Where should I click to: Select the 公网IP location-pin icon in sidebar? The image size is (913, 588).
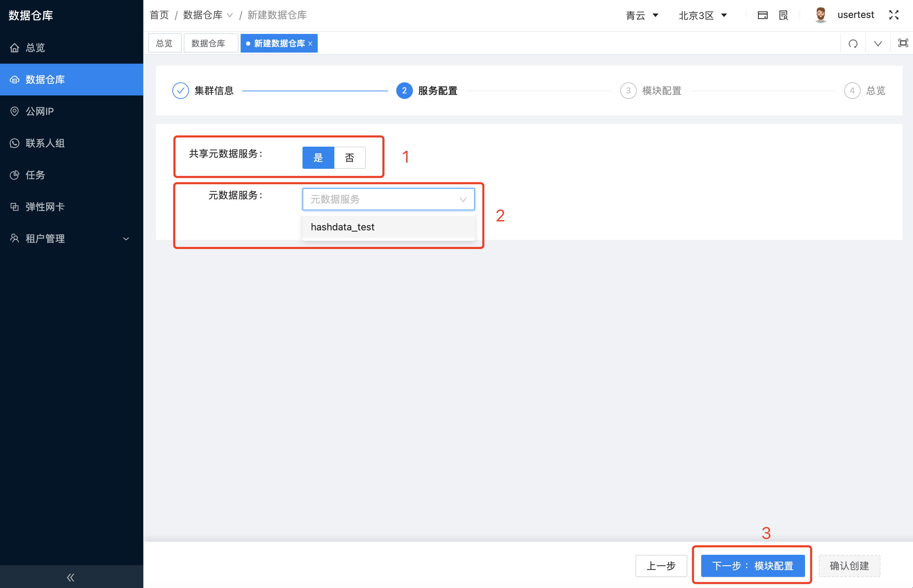click(x=15, y=111)
